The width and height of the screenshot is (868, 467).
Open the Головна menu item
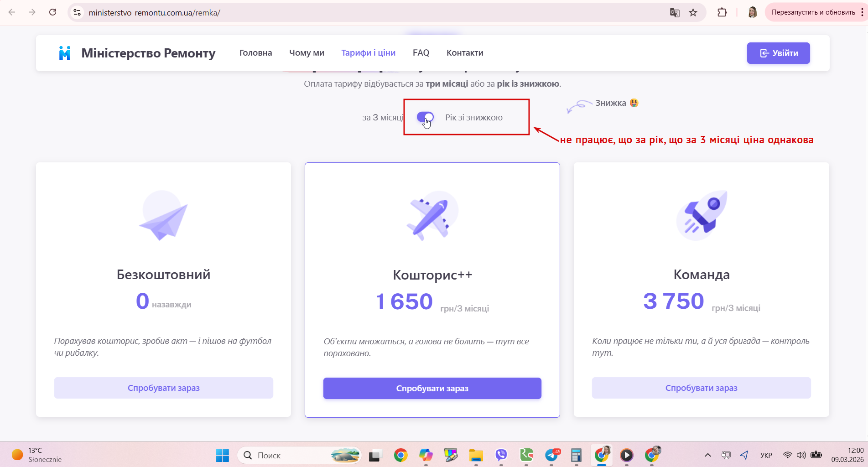[255, 53]
